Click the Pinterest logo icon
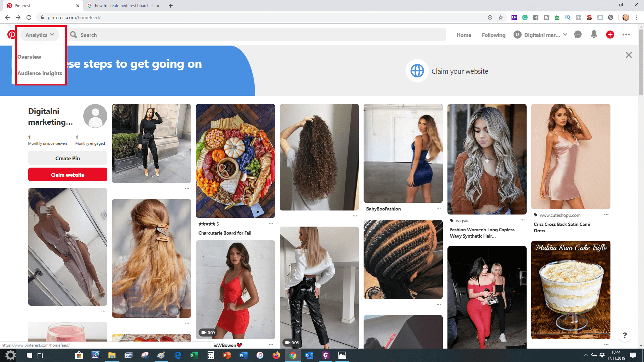The height and width of the screenshot is (362, 644). (x=11, y=35)
